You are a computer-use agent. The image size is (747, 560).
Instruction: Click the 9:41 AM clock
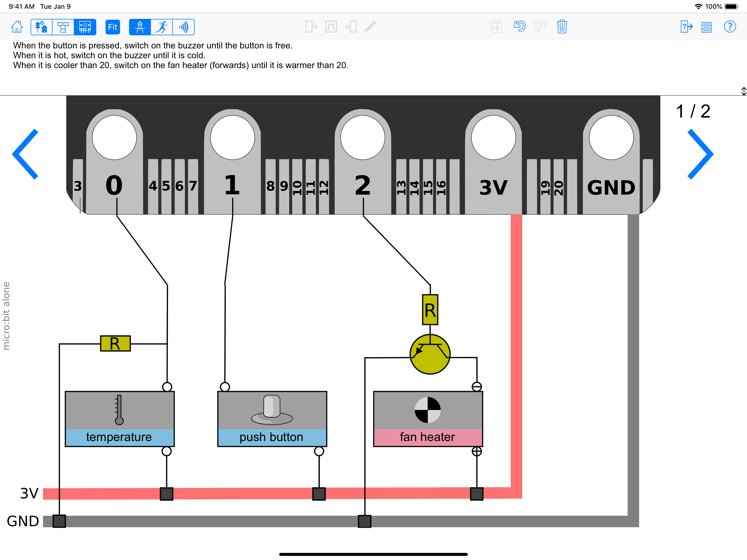(22, 6)
